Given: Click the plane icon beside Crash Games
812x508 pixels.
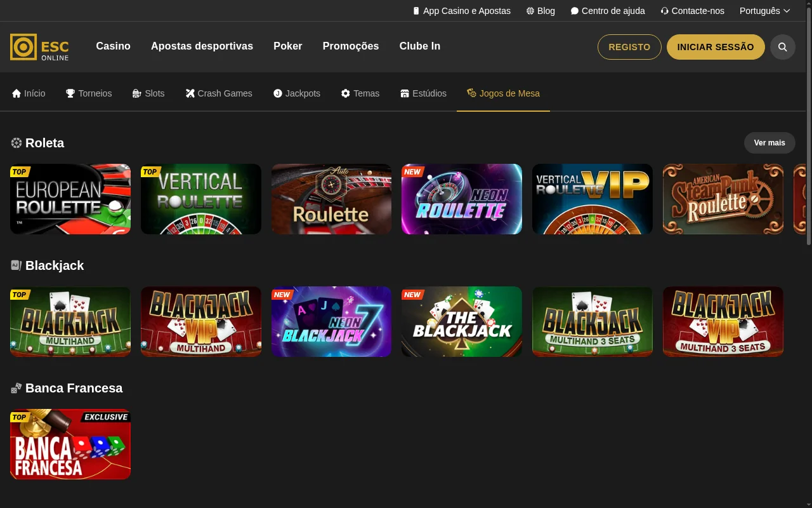Looking at the screenshot, I should tap(190, 93).
